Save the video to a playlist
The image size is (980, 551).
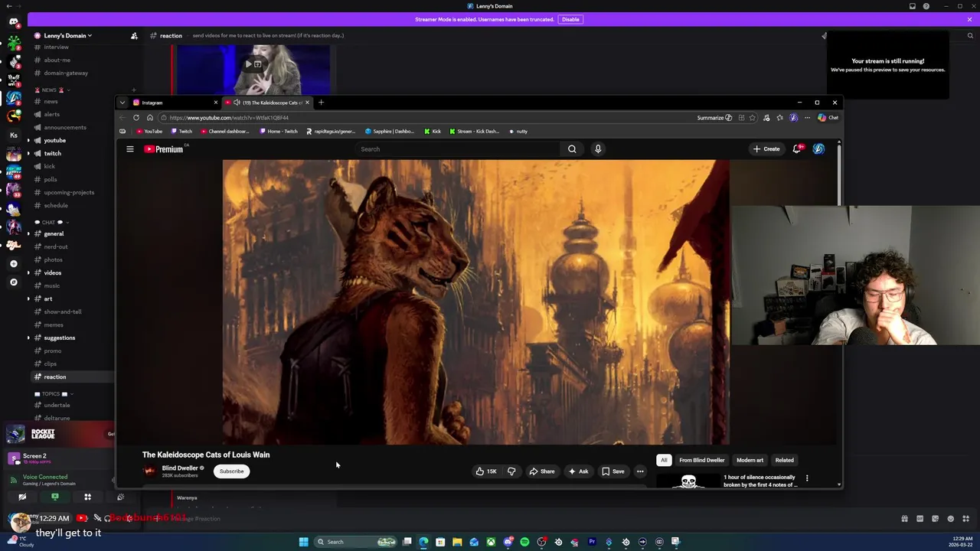coord(612,471)
